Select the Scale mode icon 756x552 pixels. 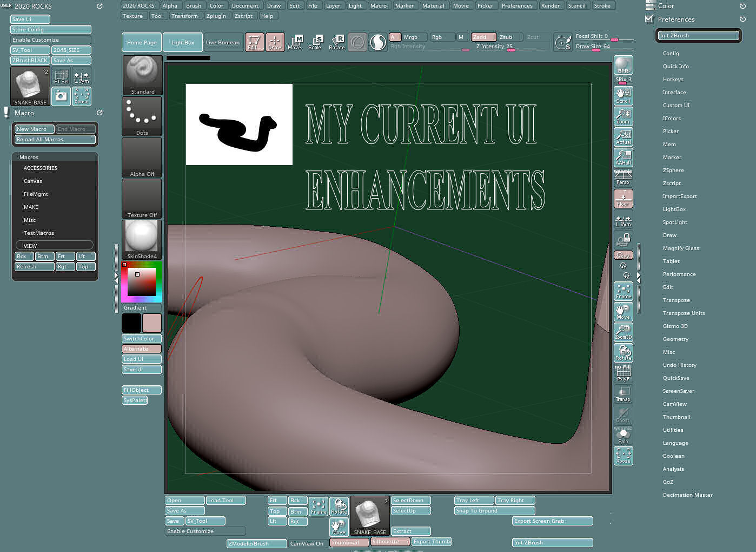316,42
